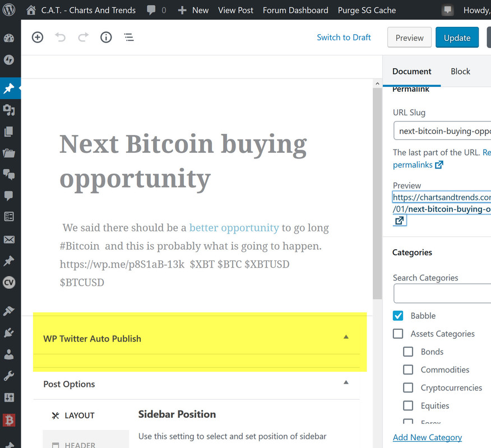
Task: Click the notification icon beside Howdy
Action: click(448, 10)
